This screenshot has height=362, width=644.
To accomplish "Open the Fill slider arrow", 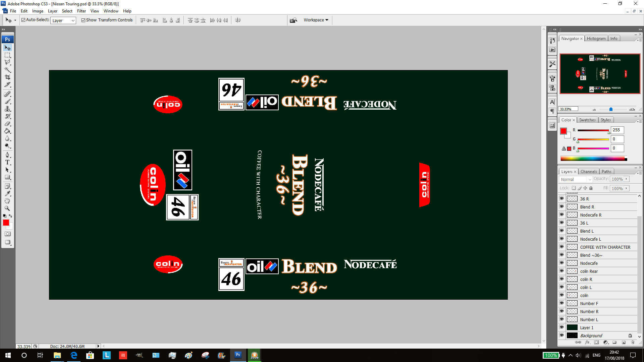I will point(626,188).
